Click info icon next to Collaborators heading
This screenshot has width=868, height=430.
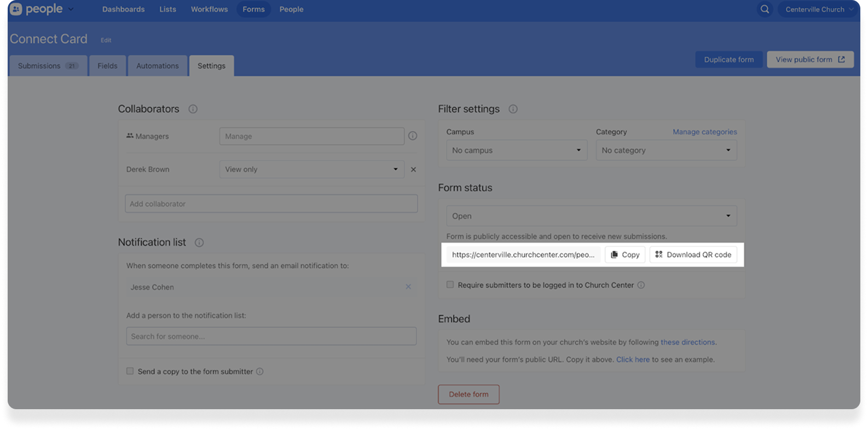pos(193,109)
